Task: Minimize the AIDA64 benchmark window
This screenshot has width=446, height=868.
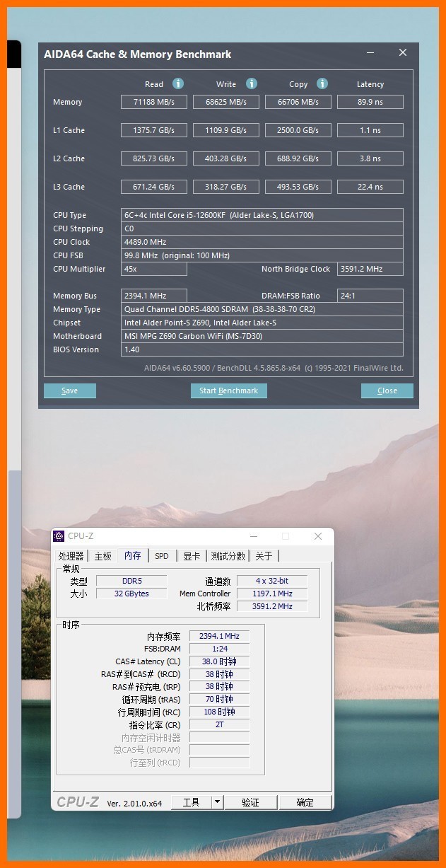Action: [371, 53]
